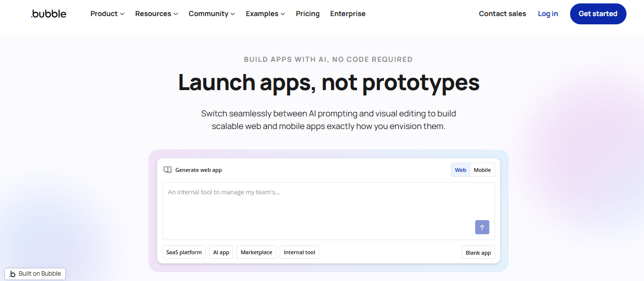
Task: Open the Enterprise page
Action: coord(348,14)
